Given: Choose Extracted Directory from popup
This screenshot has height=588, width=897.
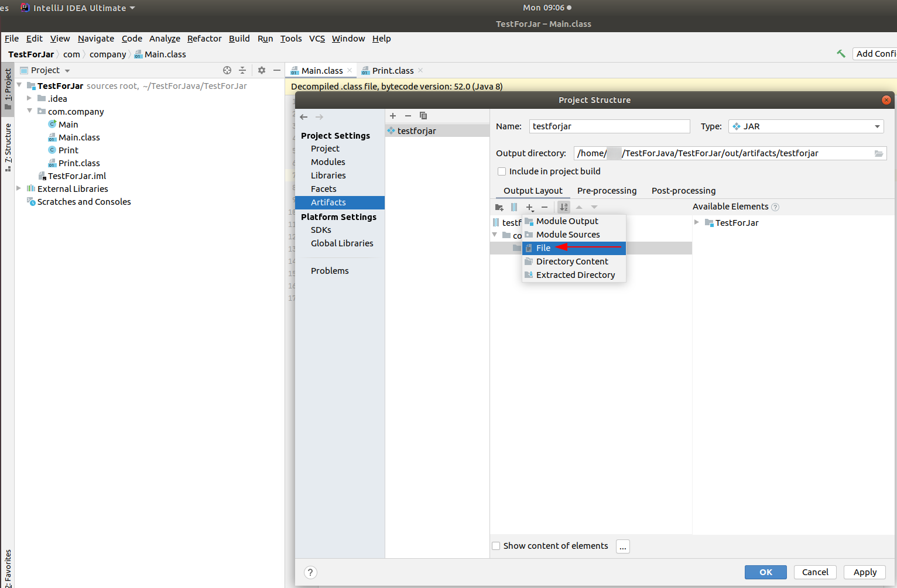Looking at the screenshot, I should click(574, 275).
